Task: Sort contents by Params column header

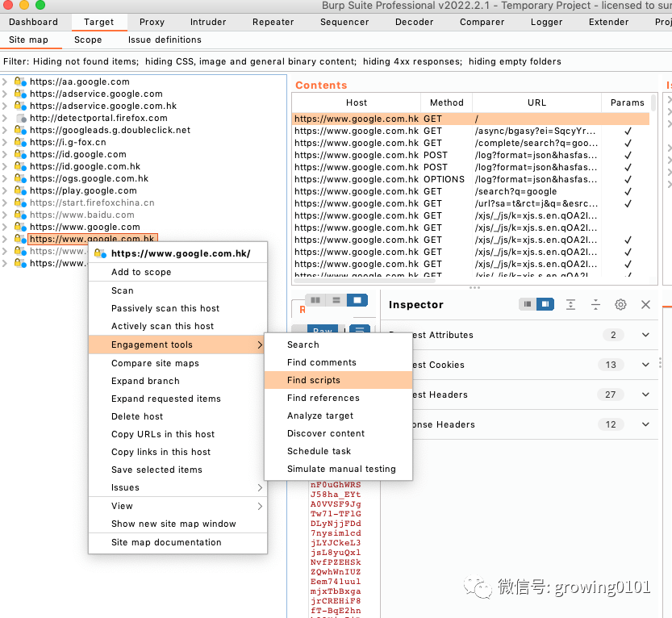Action: (627, 102)
